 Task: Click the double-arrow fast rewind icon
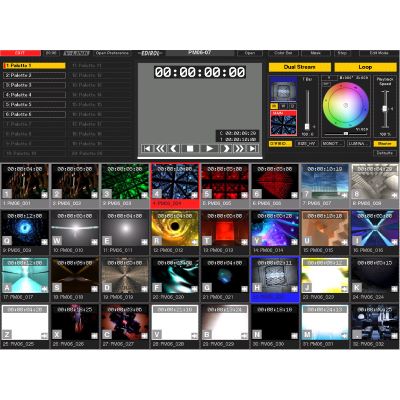(160, 149)
